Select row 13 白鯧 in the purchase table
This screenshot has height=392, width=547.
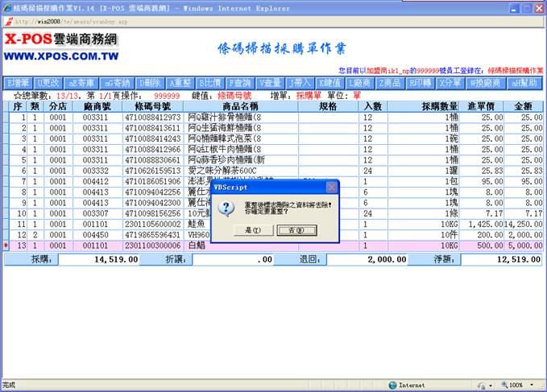click(x=242, y=246)
